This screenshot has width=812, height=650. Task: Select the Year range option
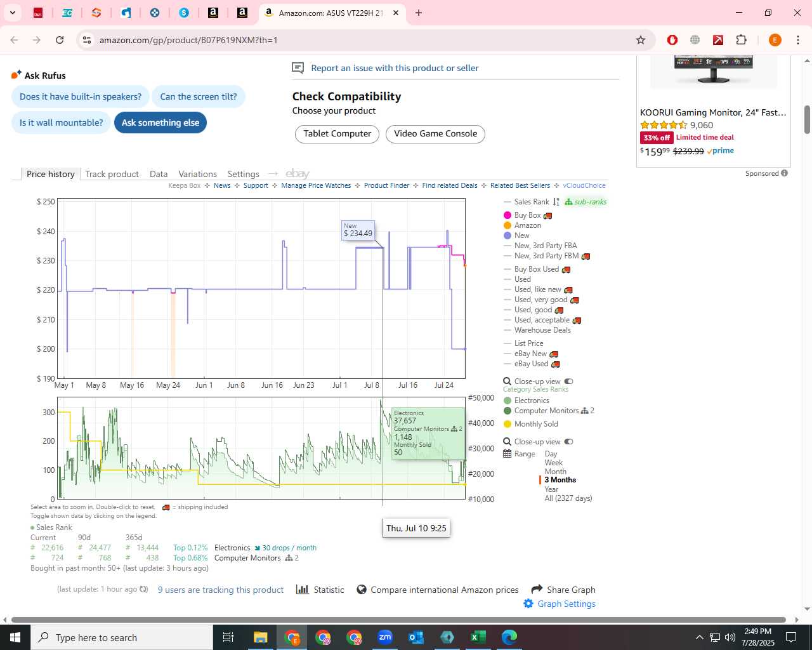[x=551, y=489]
